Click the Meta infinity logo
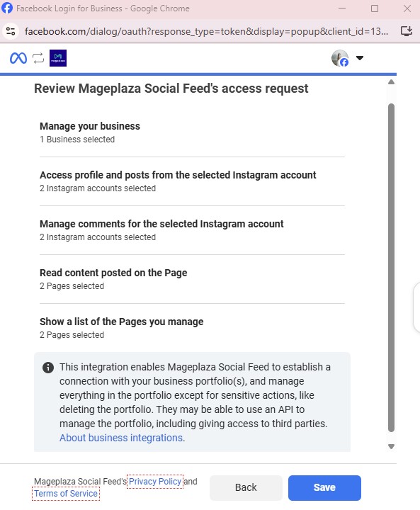The height and width of the screenshot is (510, 420). (18, 58)
